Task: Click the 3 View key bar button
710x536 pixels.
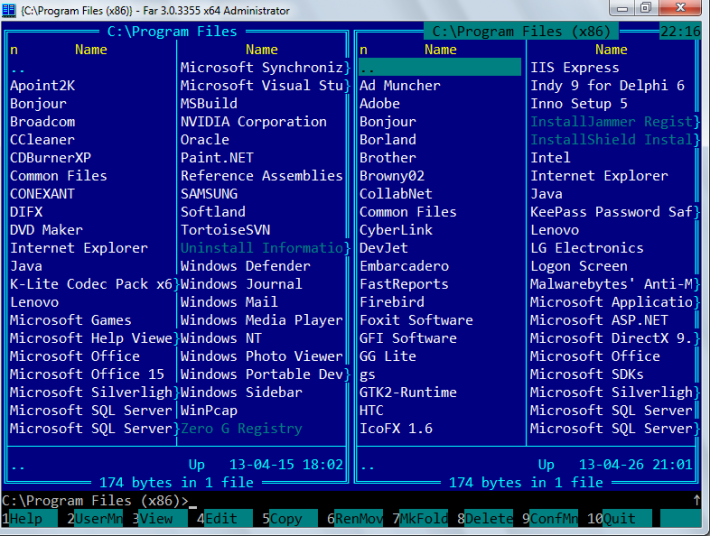Action: 160,518
